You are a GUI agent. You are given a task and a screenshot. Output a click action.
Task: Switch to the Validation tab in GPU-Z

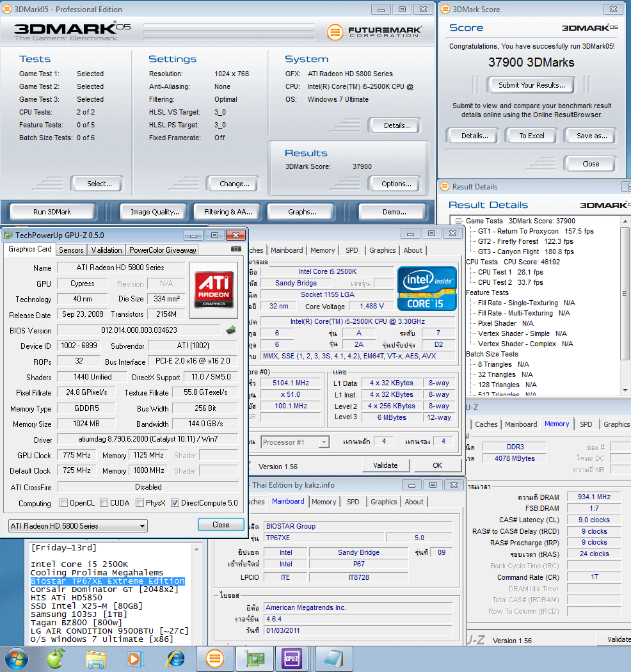[x=106, y=250]
